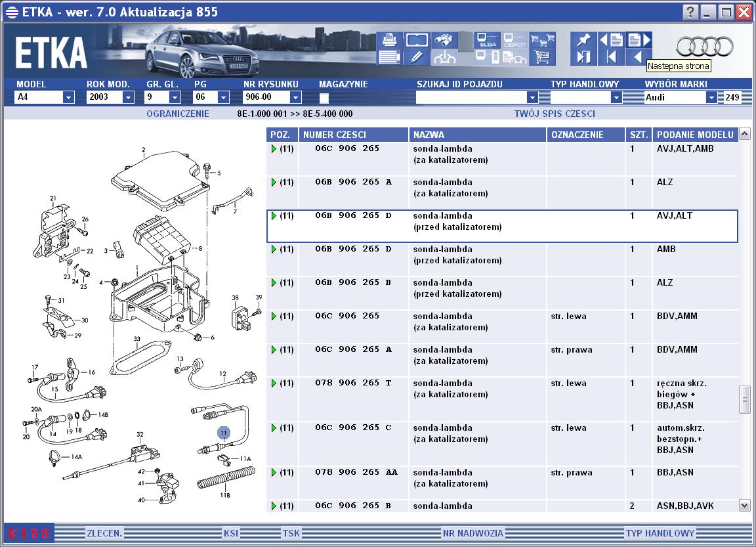Select TYP HANDLOWY in the bottom bar
Viewport: 756px width, 547px height.
point(660,533)
